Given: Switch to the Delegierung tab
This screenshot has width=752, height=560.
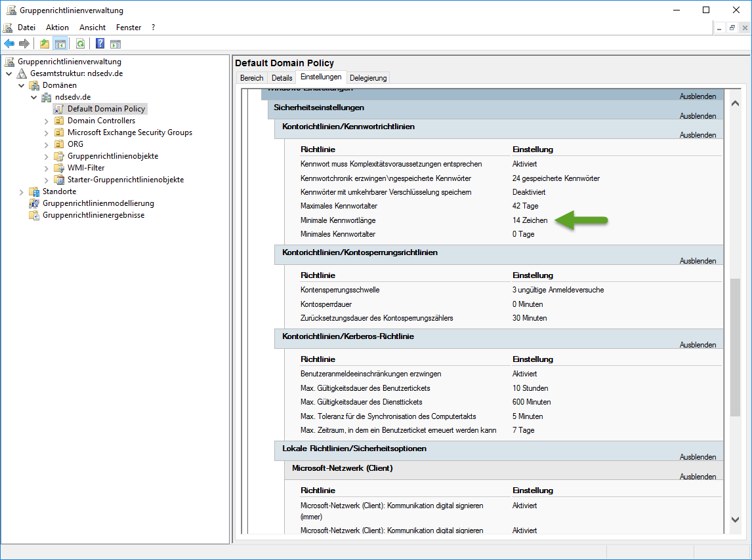Looking at the screenshot, I should 368,78.
